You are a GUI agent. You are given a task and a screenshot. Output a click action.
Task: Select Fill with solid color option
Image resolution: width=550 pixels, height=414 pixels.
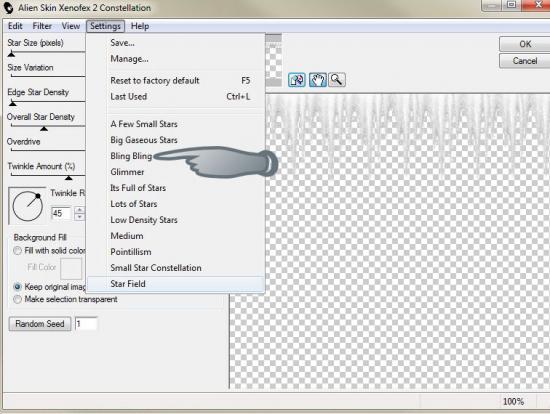tap(17, 251)
